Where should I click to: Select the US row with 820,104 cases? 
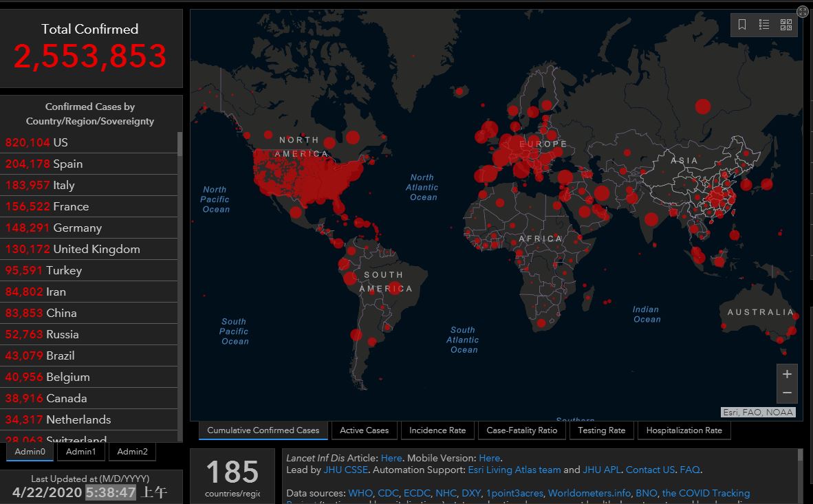[89, 142]
